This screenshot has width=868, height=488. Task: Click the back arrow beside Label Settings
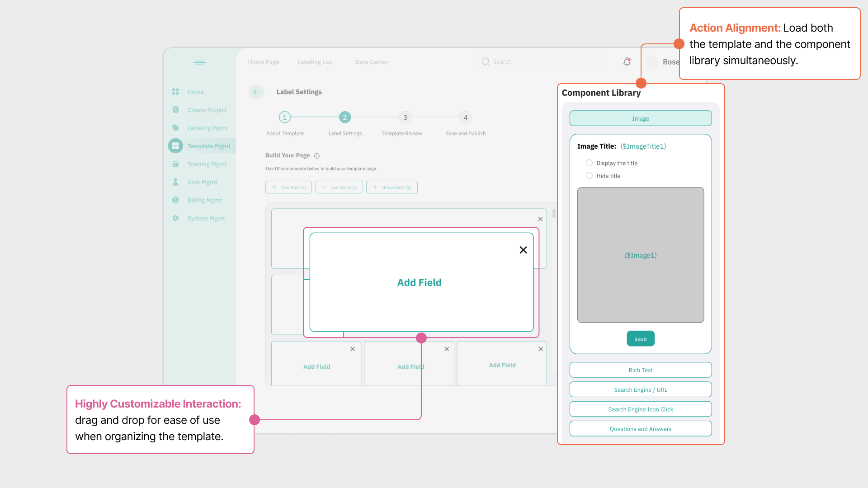pyautogui.click(x=256, y=92)
